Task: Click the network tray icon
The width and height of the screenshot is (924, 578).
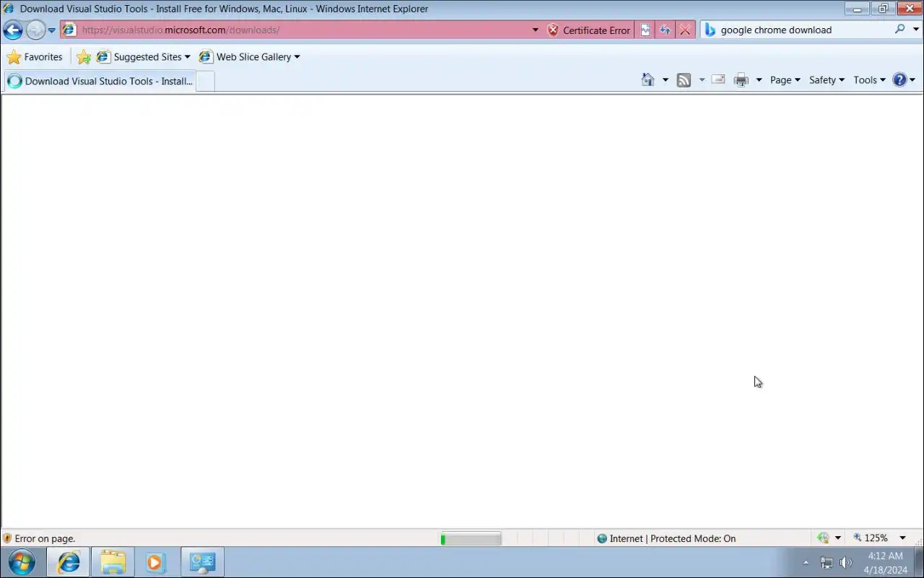Action: (827, 563)
